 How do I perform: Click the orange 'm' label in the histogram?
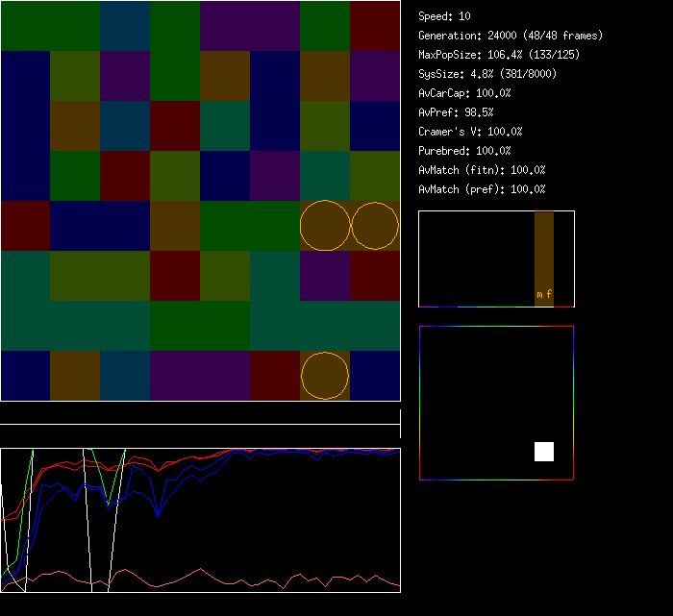coord(539,294)
